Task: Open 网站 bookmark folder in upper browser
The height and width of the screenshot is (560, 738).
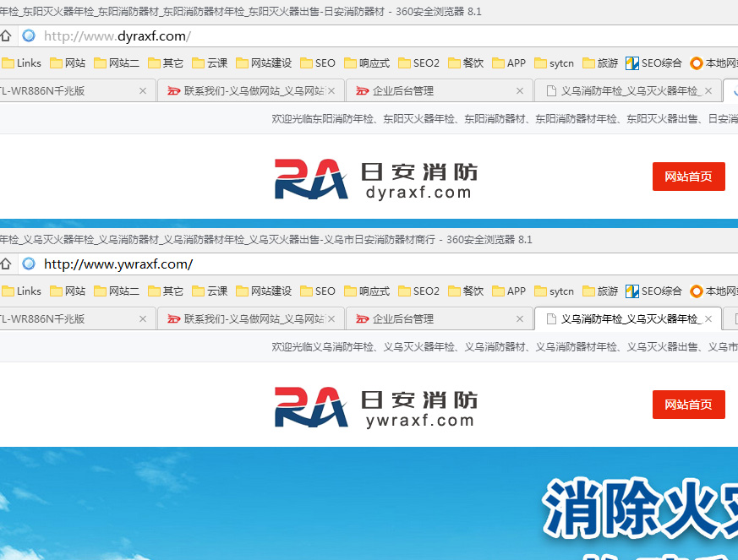Action: click(68, 63)
